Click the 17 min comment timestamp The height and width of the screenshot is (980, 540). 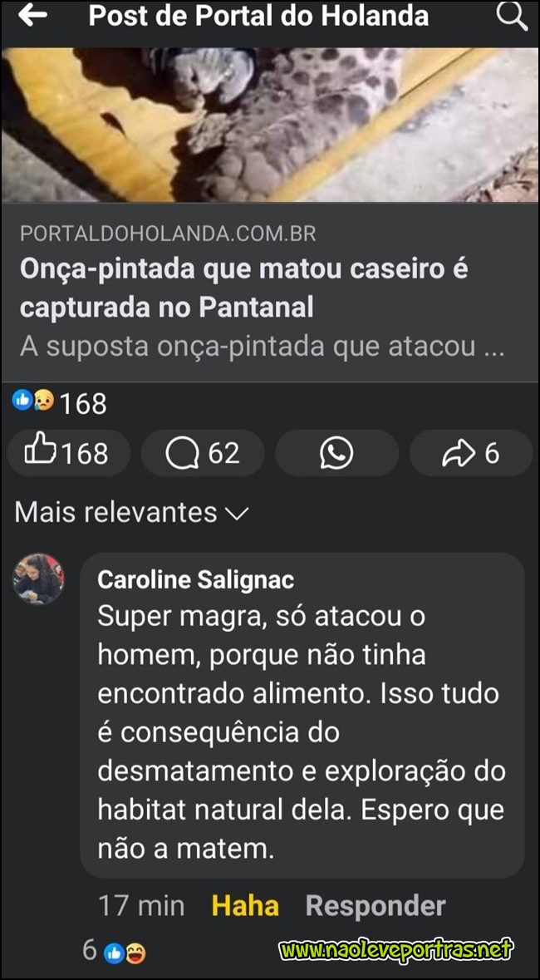pyautogui.click(x=142, y=906)
